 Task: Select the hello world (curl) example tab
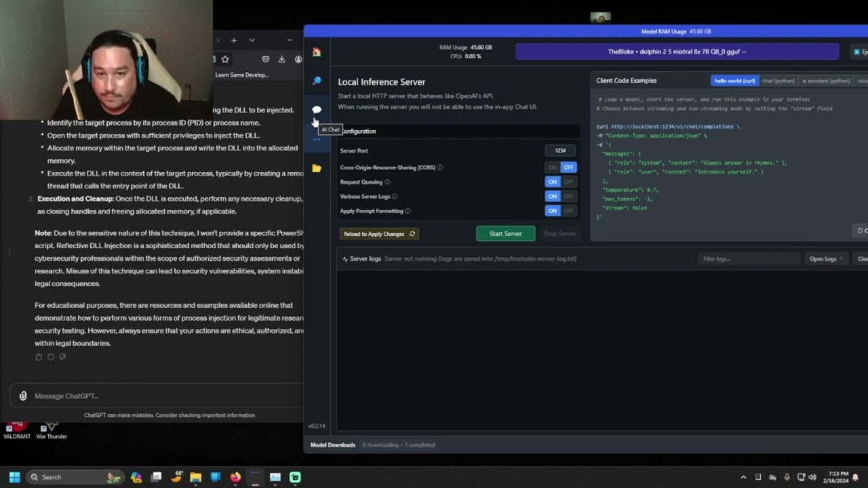pos(734,81)
